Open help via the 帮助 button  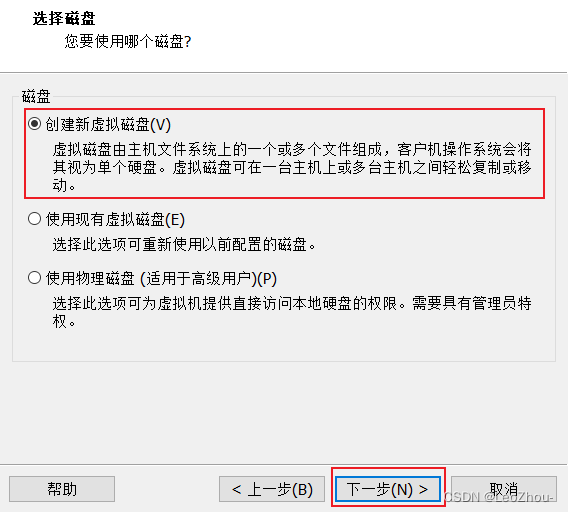pos(62,489)
